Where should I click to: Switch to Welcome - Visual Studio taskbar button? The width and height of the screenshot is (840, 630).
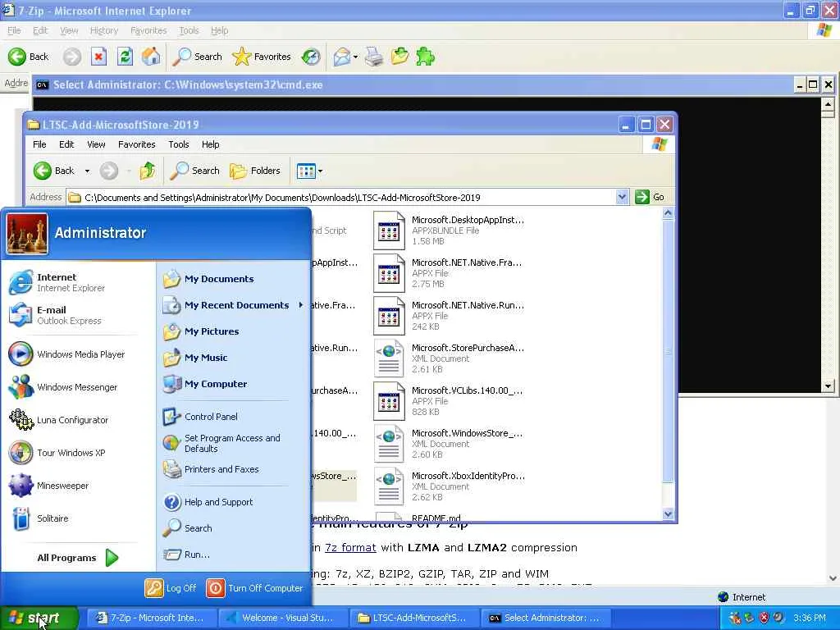coord(283,618)
